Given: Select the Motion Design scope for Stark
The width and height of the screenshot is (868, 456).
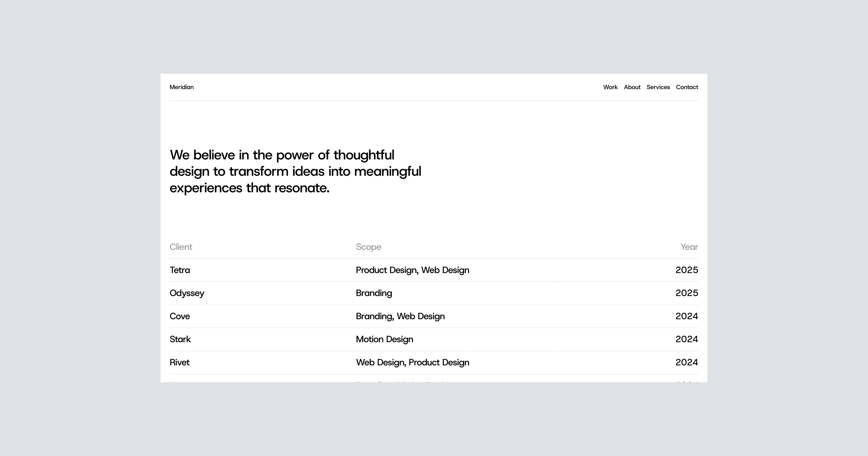Looking at the screenshot, I should pos(384,339).
